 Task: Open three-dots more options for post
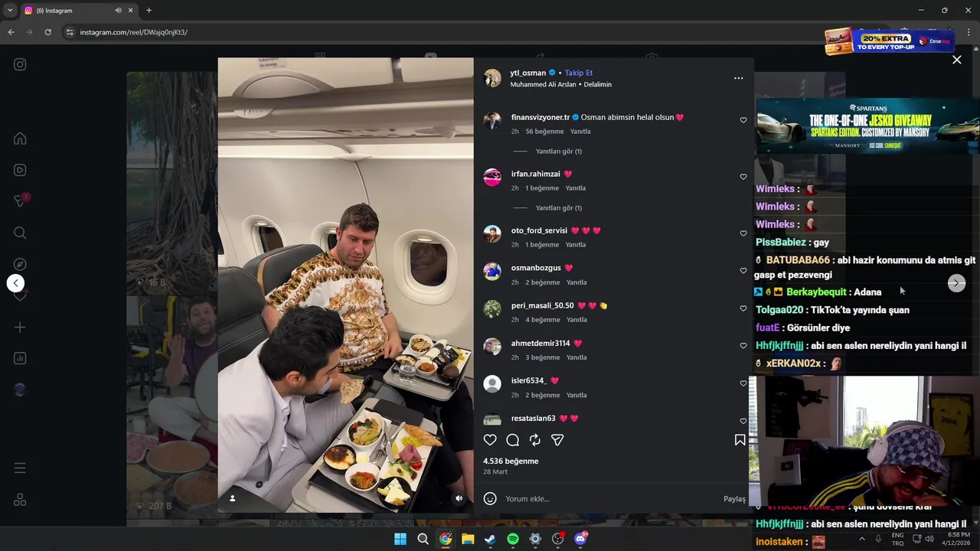(738, 78)
